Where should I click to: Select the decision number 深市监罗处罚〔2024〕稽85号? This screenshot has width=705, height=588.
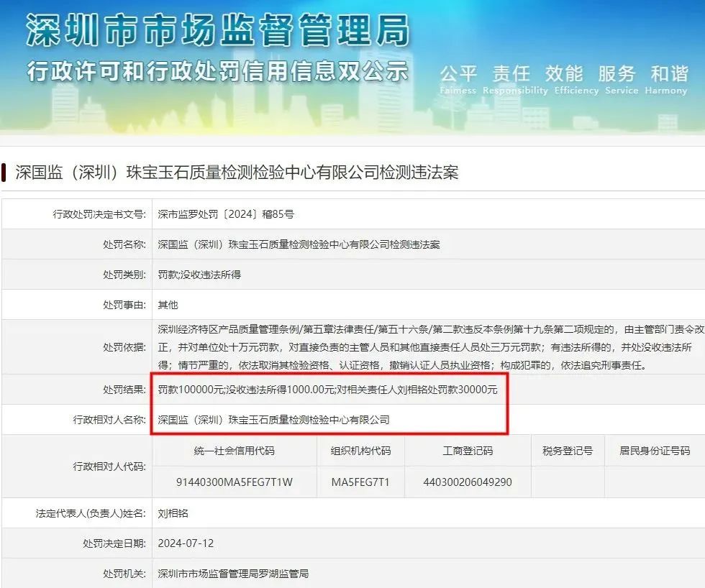pyautogui.click(x=226, y=214)
